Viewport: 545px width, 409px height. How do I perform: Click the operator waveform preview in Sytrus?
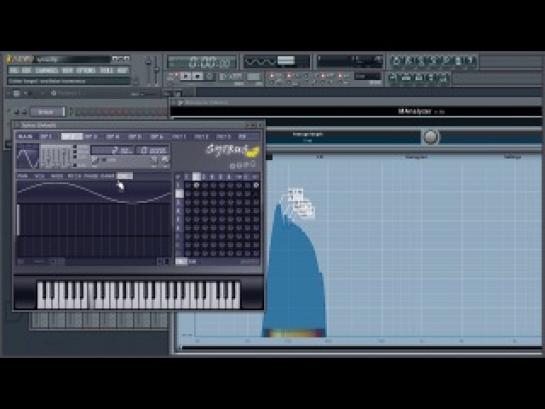28,156
